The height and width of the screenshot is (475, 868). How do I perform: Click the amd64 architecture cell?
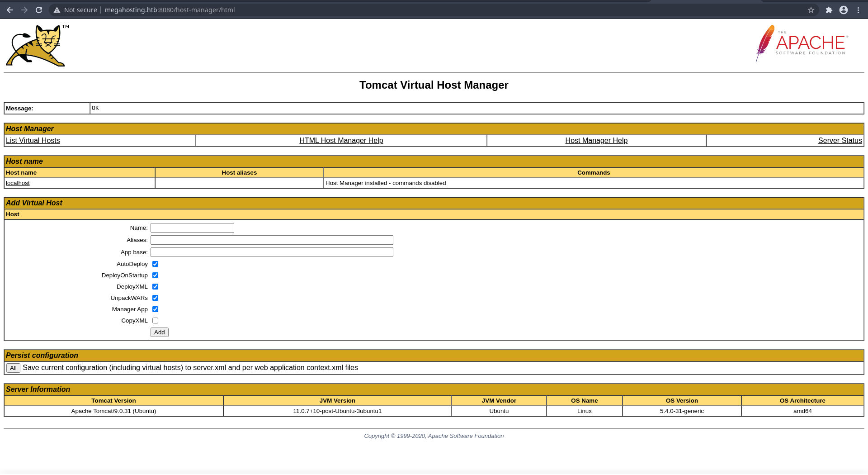pos(802,411)
